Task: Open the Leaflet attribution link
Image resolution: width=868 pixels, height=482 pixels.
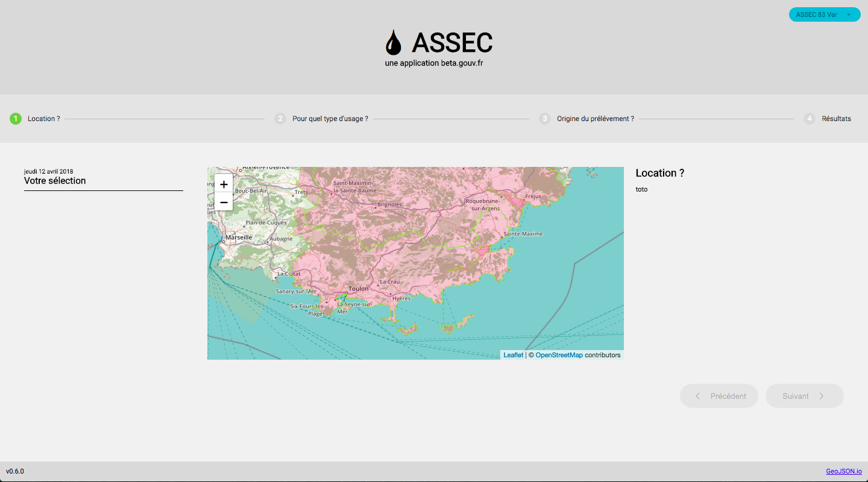Action: 513,355
